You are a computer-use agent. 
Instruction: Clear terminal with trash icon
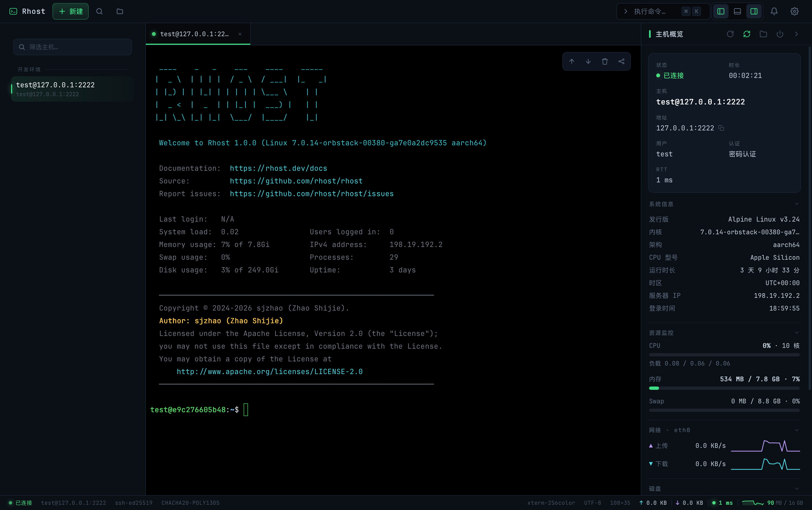tap(605, 61)
